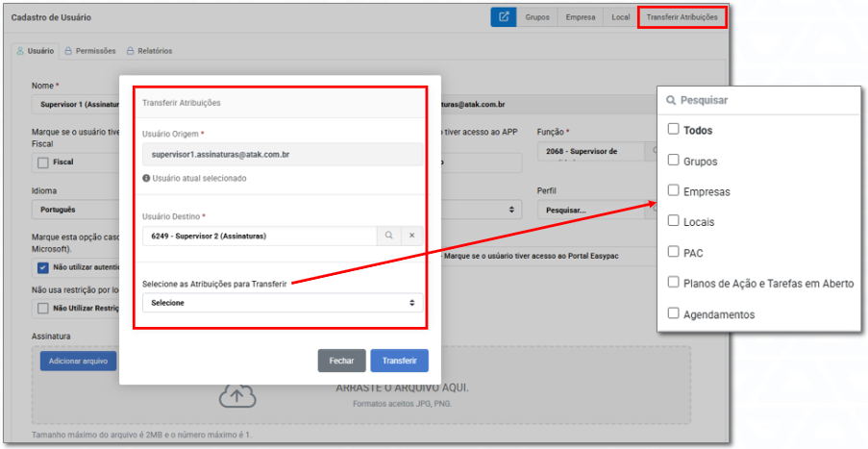868x449 pixels.
Task: Select the PAC checkbox
Action: pyautogui.click(x=674, y=252)
